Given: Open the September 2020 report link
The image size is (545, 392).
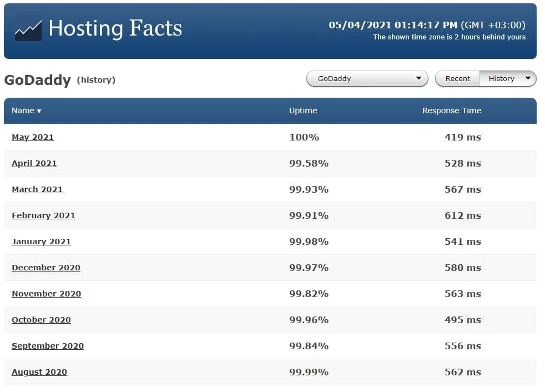Looking at the screenshot, I should pos(48,346).
